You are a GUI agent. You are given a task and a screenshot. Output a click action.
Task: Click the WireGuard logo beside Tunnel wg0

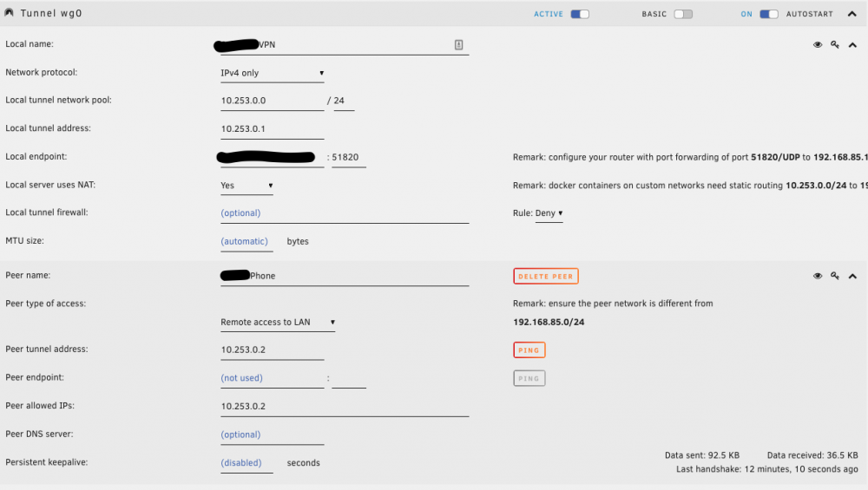(x=9, y=13)
